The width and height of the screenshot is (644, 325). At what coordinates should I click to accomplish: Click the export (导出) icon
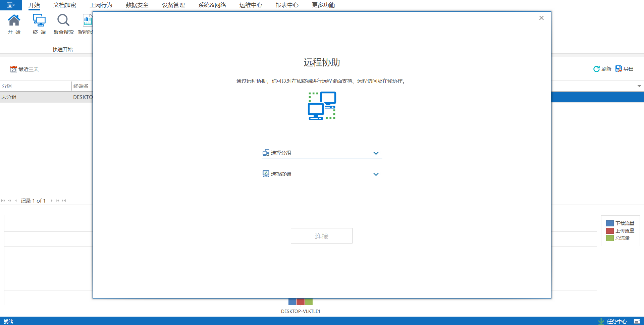[619, 69]
